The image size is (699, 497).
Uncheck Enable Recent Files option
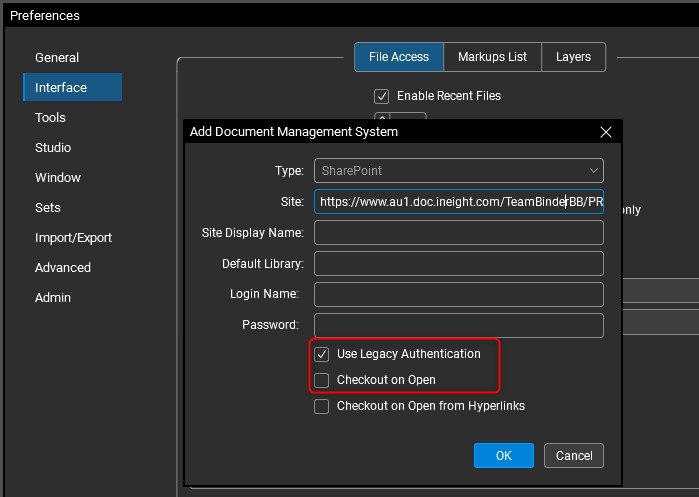click(x=381, y=96)
